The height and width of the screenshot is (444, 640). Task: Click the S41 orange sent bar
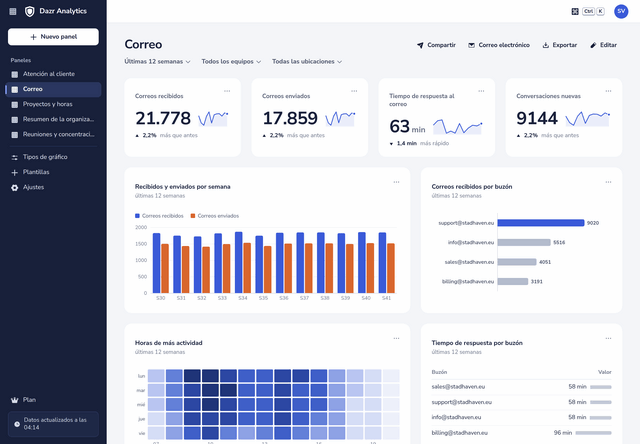[391, 268]
